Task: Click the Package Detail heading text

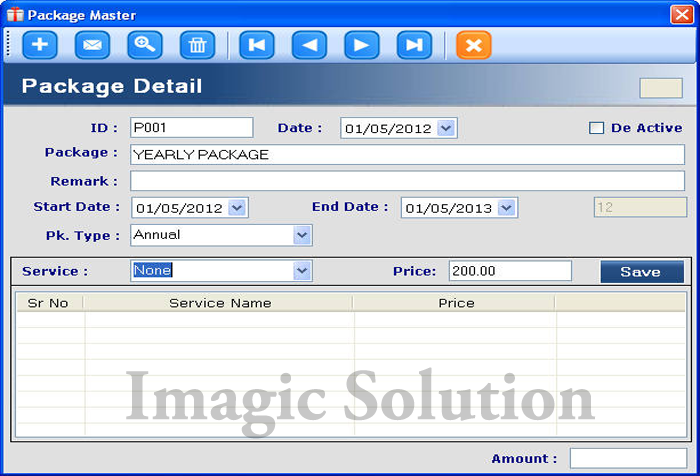Action: pos(112,87)
